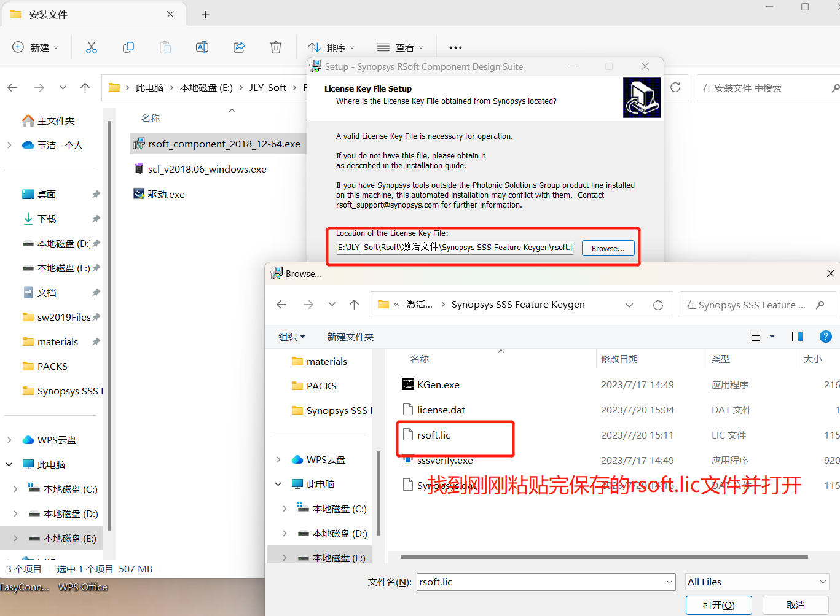Select rsoft.lic in the Browse file list

point(434,435)
